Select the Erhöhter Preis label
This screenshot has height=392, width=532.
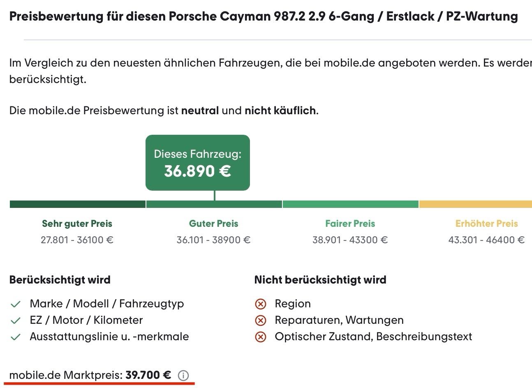486,224
